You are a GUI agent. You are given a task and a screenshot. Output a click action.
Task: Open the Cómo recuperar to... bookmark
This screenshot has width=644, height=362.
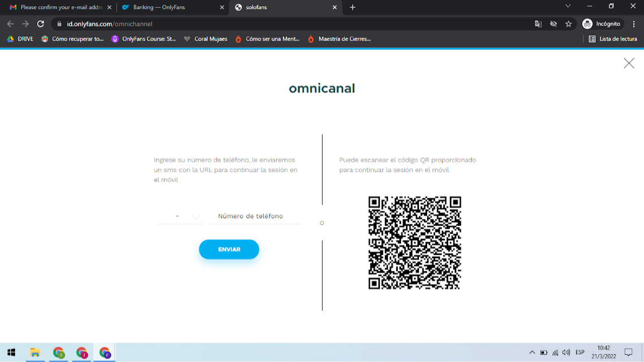[x=72, y=39]
